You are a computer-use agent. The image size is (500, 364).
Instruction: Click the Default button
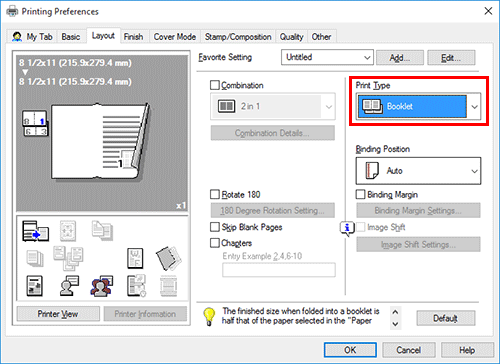click(446, 318)
